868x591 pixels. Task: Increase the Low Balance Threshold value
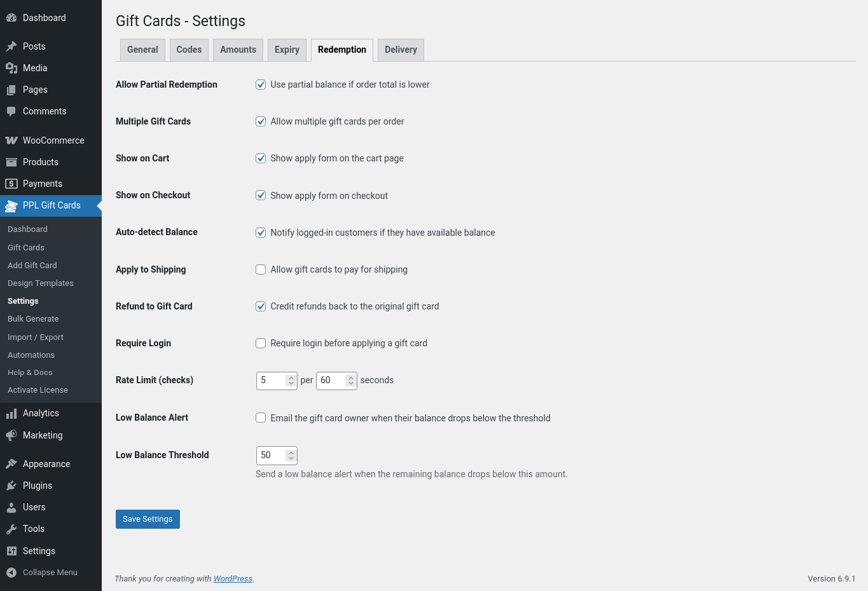coord(291,452)
